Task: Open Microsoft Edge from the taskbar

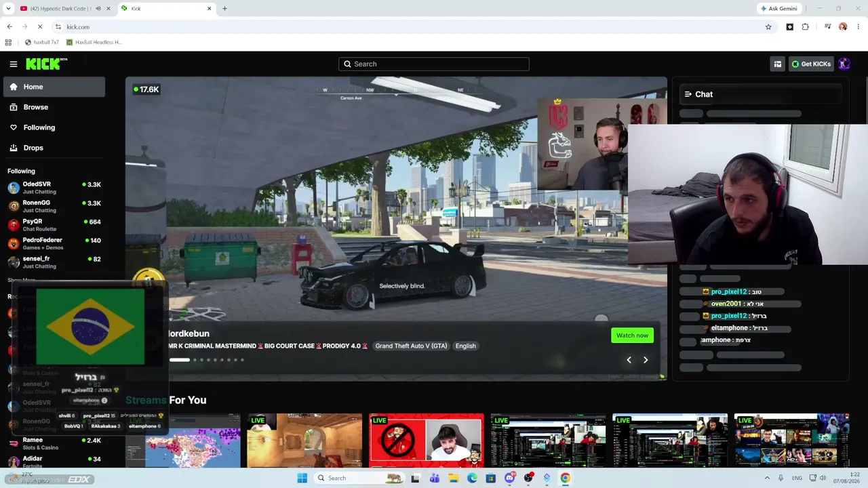Action: [x=472, y=478]
